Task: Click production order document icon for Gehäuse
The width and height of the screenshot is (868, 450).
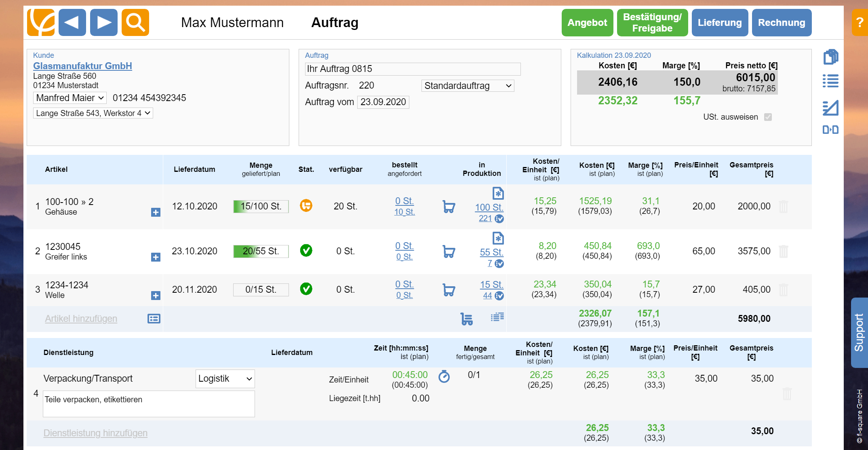Action: pyautogui.click(x=498, y=193)
